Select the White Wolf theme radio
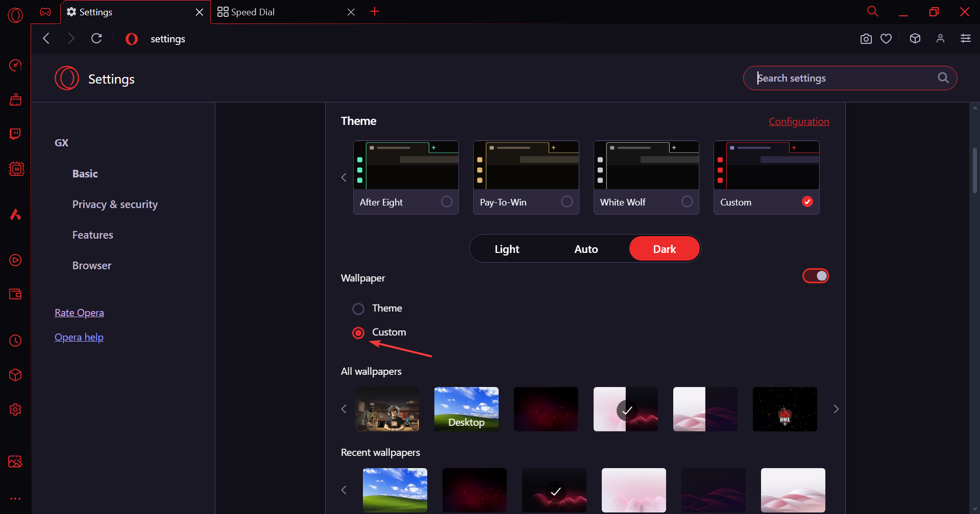The width and height of the screenshot is (980, 514). [688, 201]
